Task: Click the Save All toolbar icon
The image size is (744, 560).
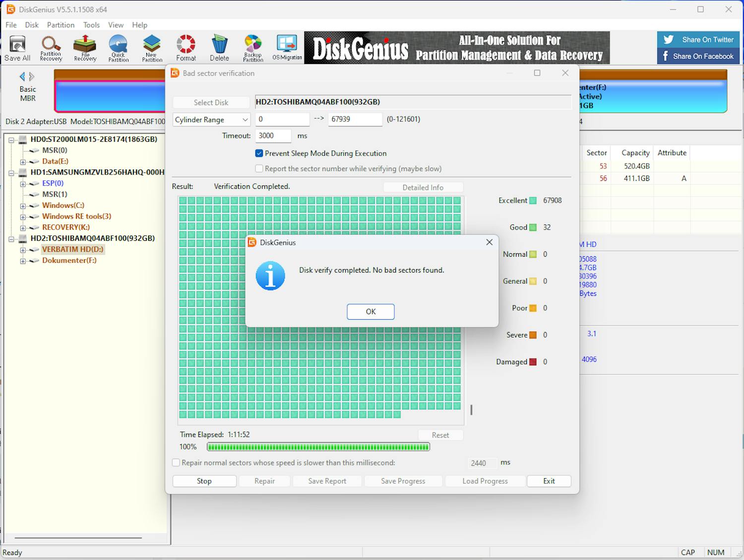Action: click(x=17, y=48)
